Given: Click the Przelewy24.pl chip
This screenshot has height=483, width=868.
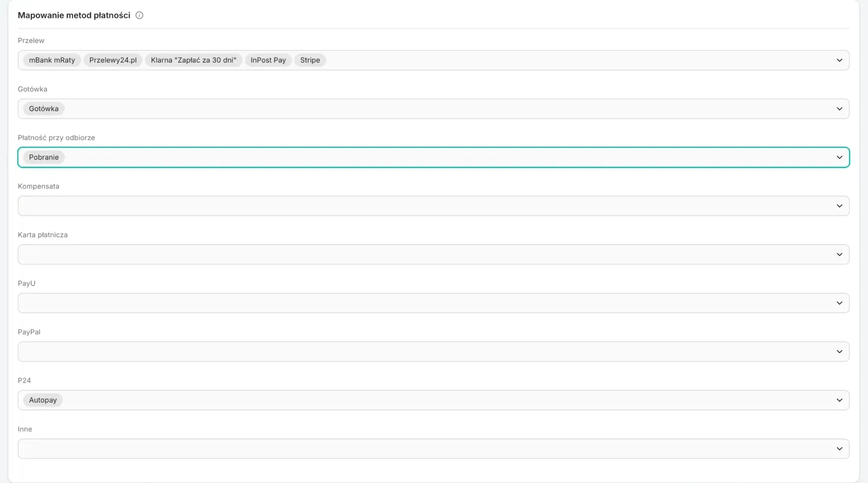Looking at the screenshot, I should tap(113, 60).
